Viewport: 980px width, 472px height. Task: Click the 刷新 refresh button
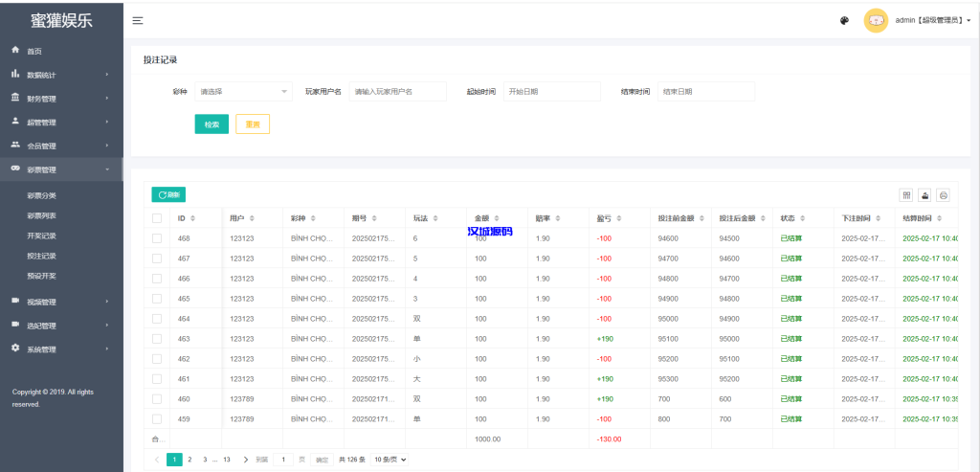168,194
